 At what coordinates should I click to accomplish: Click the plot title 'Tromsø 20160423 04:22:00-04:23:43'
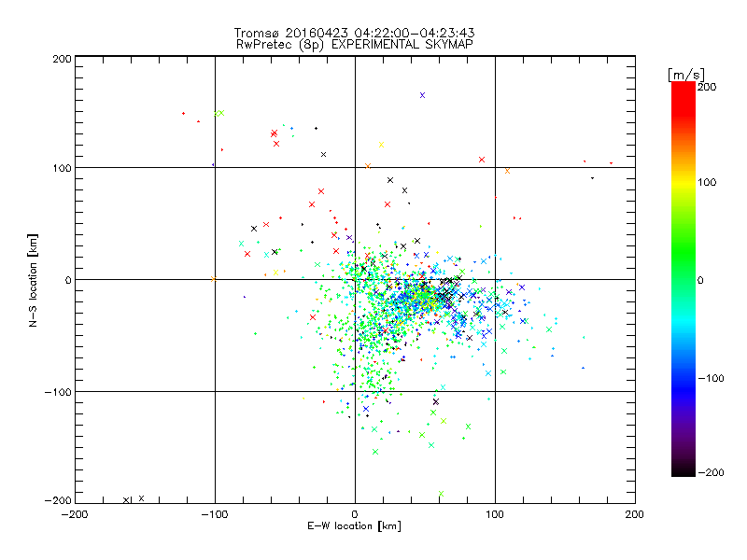click(x=354, y=33)
